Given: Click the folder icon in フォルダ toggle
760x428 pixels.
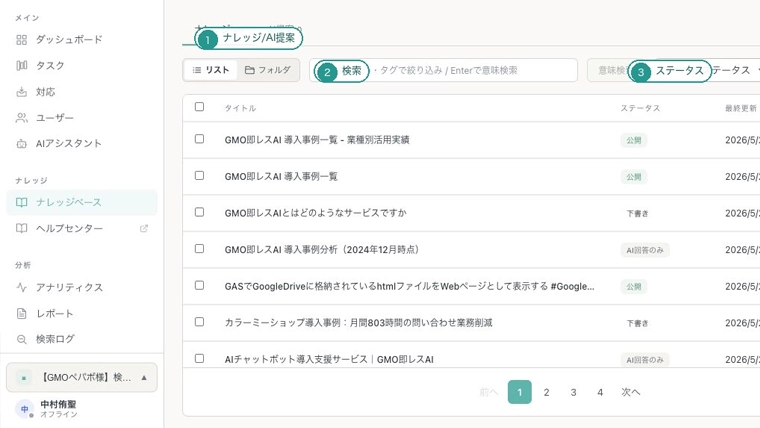Looking at the screenshot, I should coord(250,70).
